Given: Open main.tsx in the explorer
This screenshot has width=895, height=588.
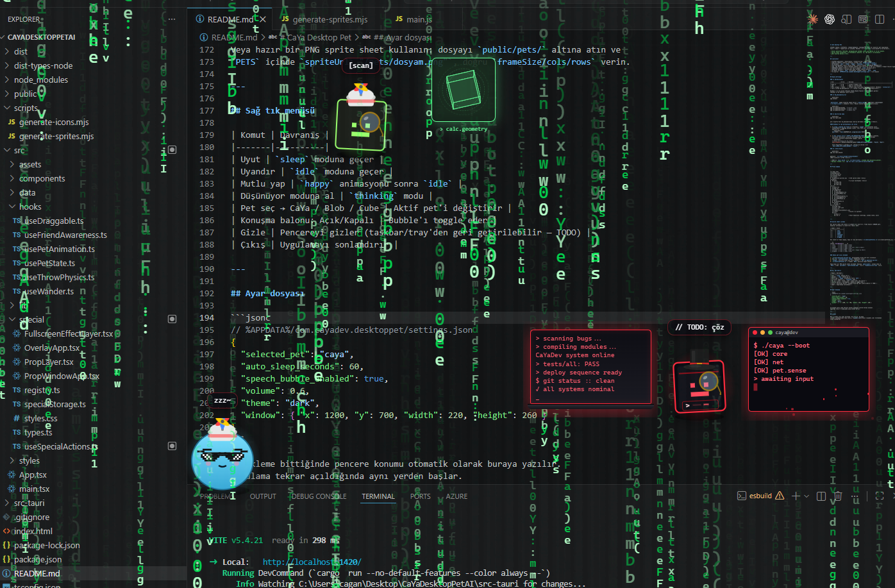Looking at the screenshot, I should click(34, 489).
